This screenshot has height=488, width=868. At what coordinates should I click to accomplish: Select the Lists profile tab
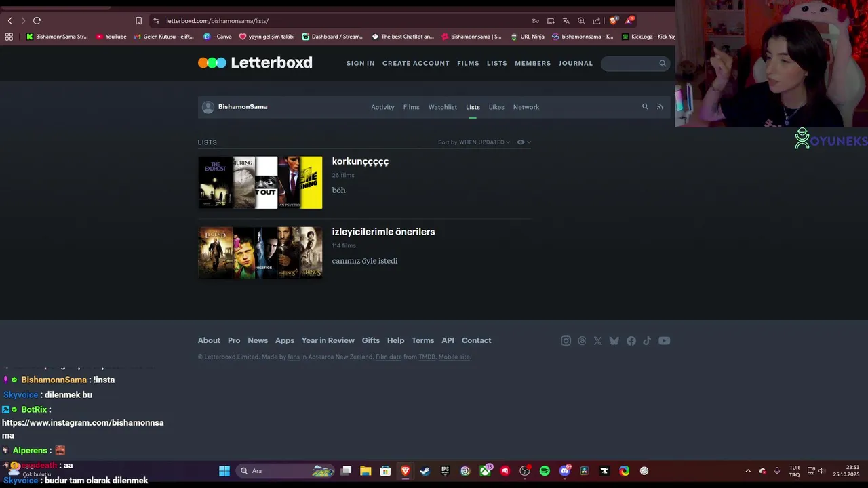pos(473,107)
